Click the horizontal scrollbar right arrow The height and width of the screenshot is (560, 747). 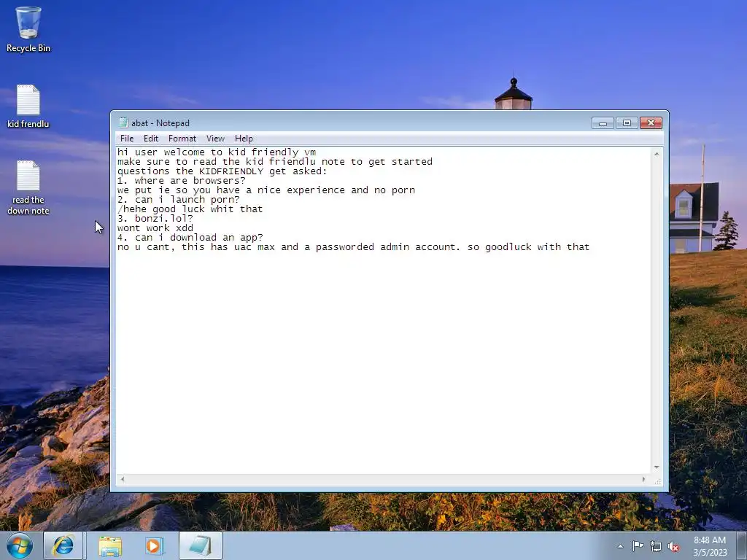[x=643, y=480]
